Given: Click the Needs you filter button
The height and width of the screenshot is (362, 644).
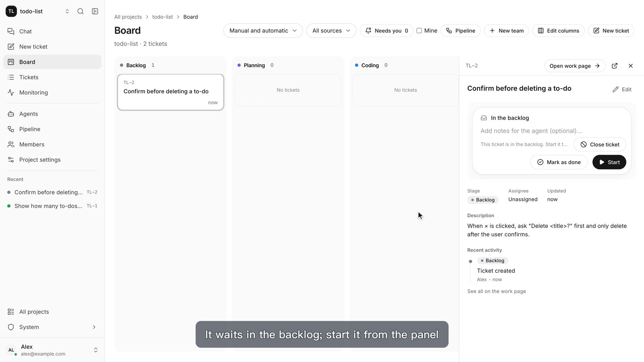Looking at the screenshot, I should 386,31.
